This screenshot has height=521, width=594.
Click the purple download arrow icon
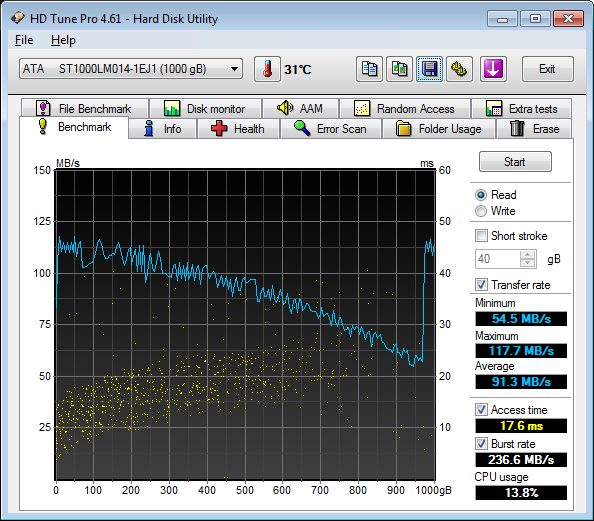[x=493, y=69]
